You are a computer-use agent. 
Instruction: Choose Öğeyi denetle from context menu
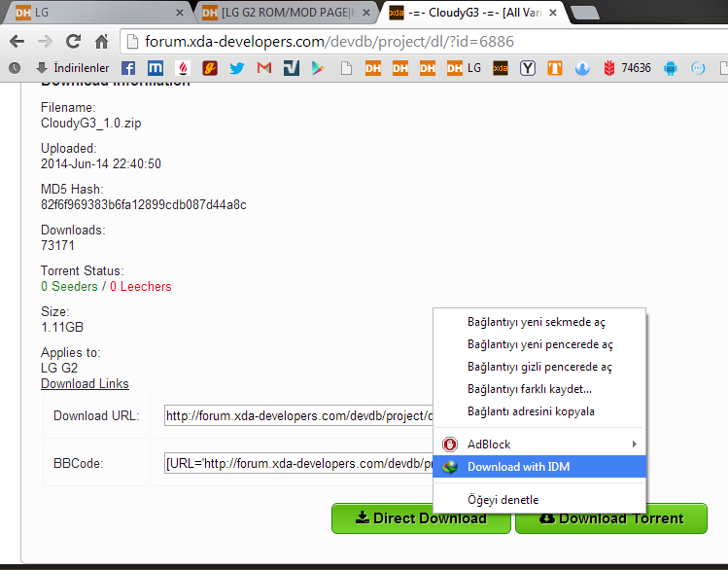[x=539, y=500]
